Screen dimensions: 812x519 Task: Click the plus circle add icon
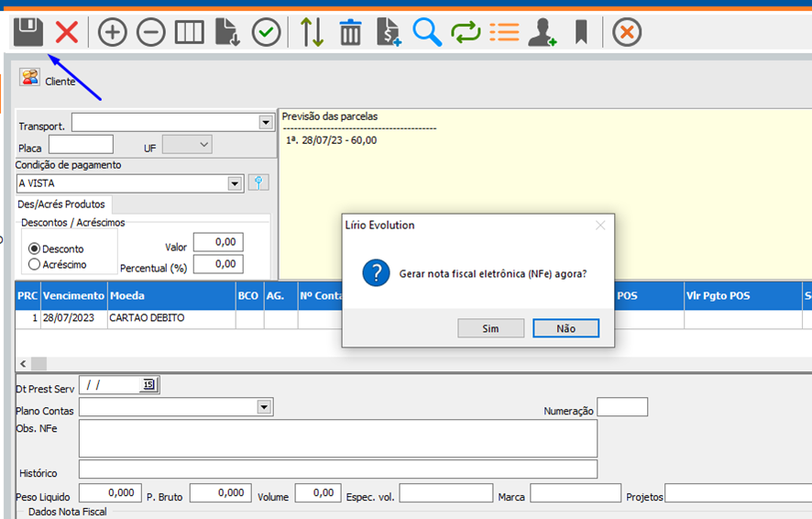pyautogui.click(x=112, y=33)
